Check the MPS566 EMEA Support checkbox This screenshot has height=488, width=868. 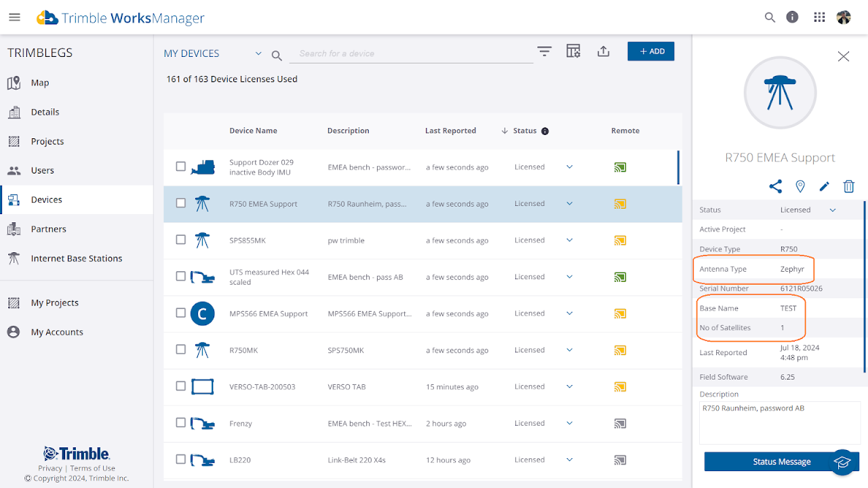[x=181, y=312]
